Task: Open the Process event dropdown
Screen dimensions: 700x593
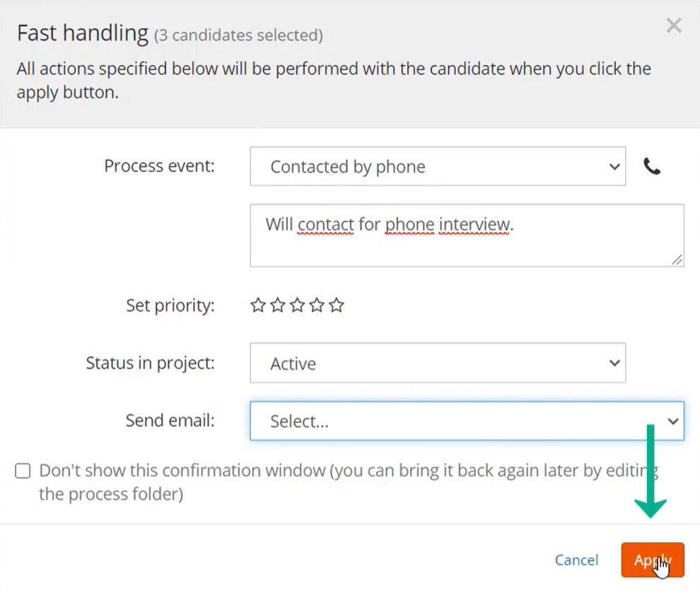Action: click(x=438, y=166)
